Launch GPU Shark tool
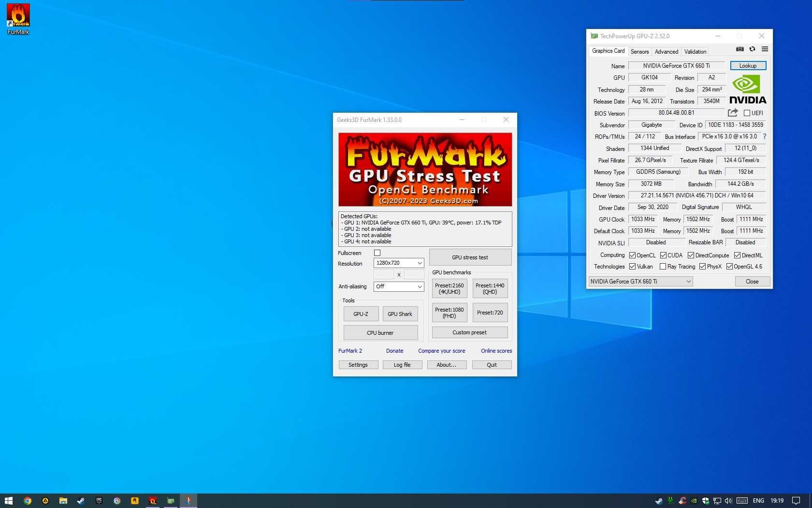Image resolution: width=812 pixels, height=508 pixels. [x=400, y=314]
